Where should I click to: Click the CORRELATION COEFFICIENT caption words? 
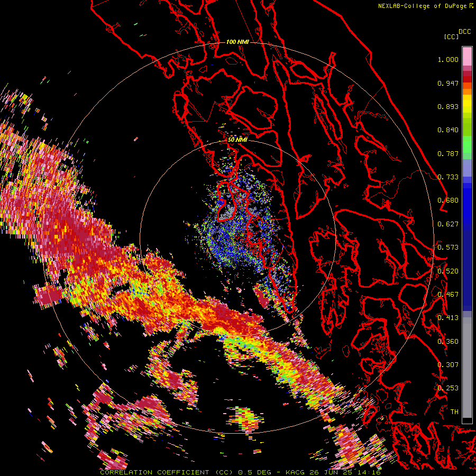154,472
